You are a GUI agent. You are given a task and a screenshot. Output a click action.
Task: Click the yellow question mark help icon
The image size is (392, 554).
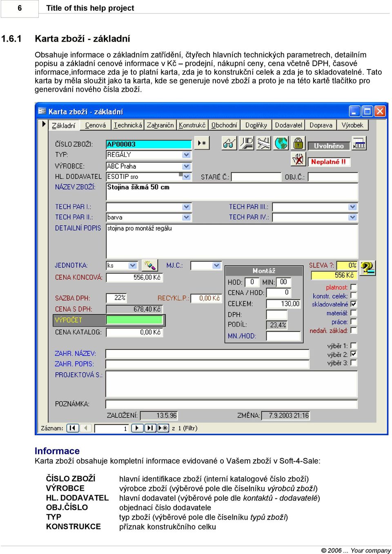[367, 268]
